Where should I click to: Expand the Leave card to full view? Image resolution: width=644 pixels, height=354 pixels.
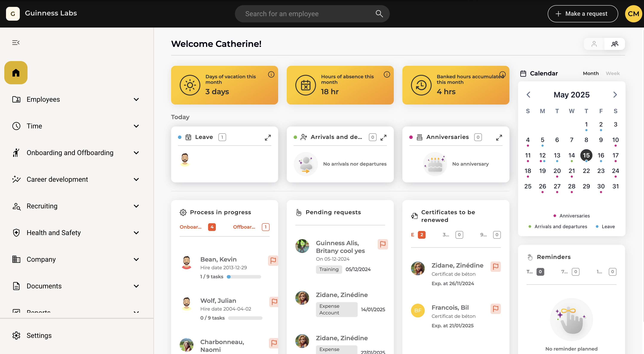click(268, 137)
